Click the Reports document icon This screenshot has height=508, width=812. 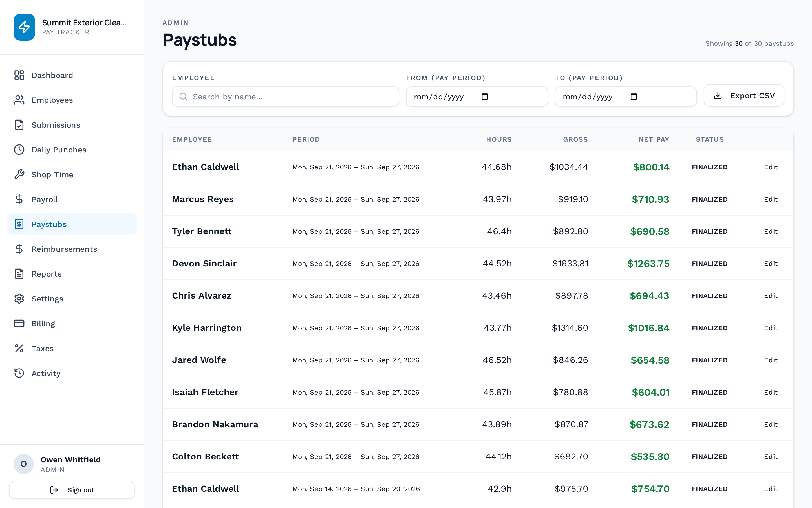click(19, 274)
